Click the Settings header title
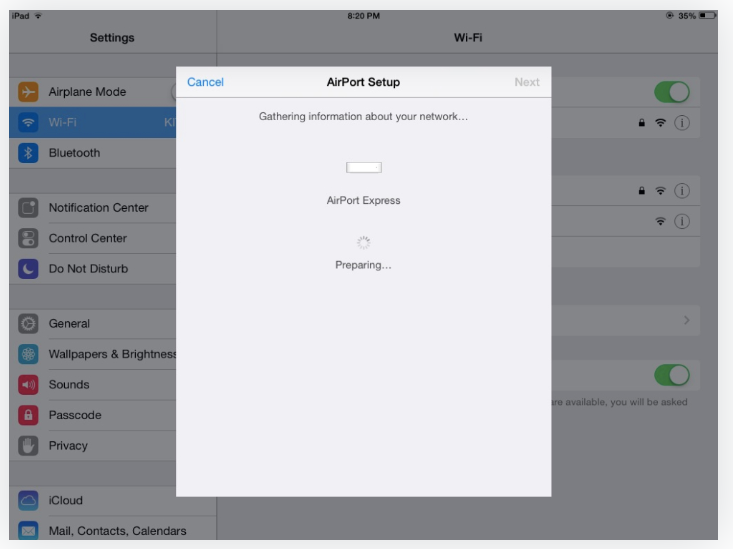The image size is (733, 549). (112, 38)
